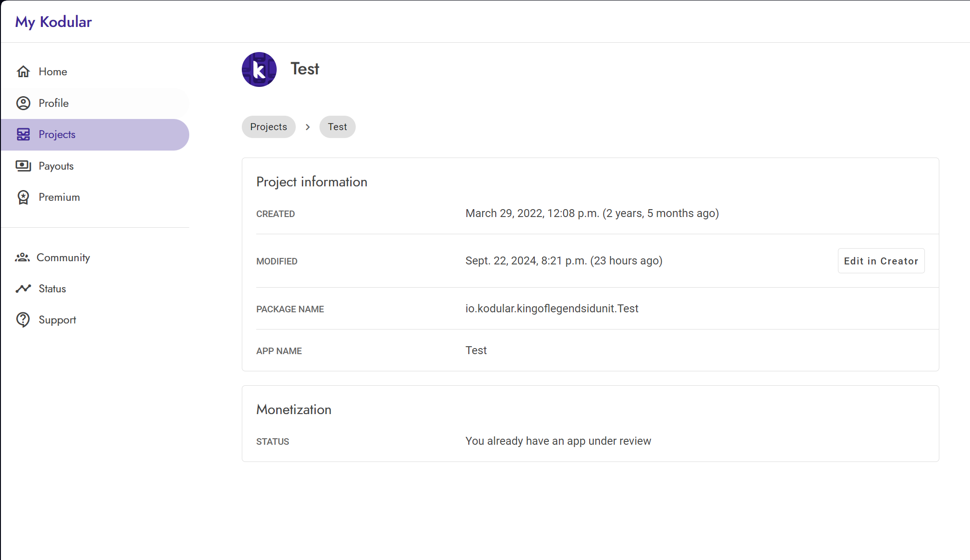This screenshot has width=970, height=560.
Task: Open Profile in the sidebar
Action: (x=53, y=103)
